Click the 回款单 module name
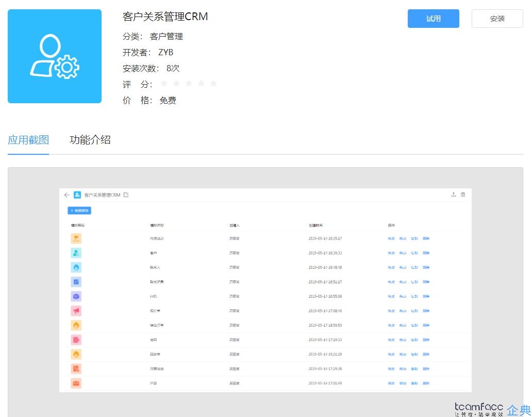532x417 pixels. [155, 355]
